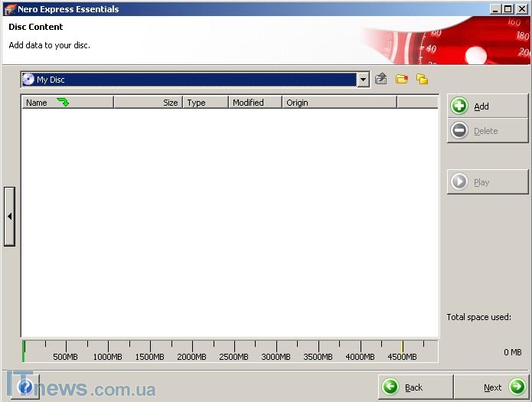Expand the left side panel arrow
Screen dimensions: 532x402
[x=9, y=217]
